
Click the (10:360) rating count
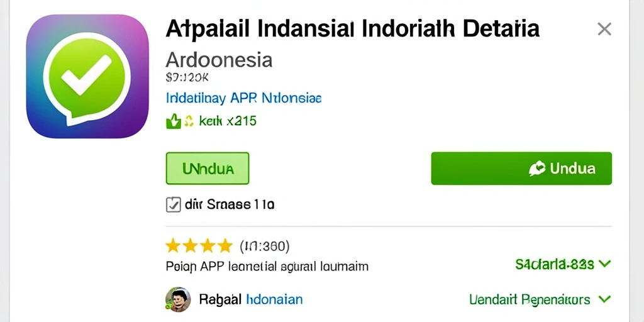[x=265, y=246]
